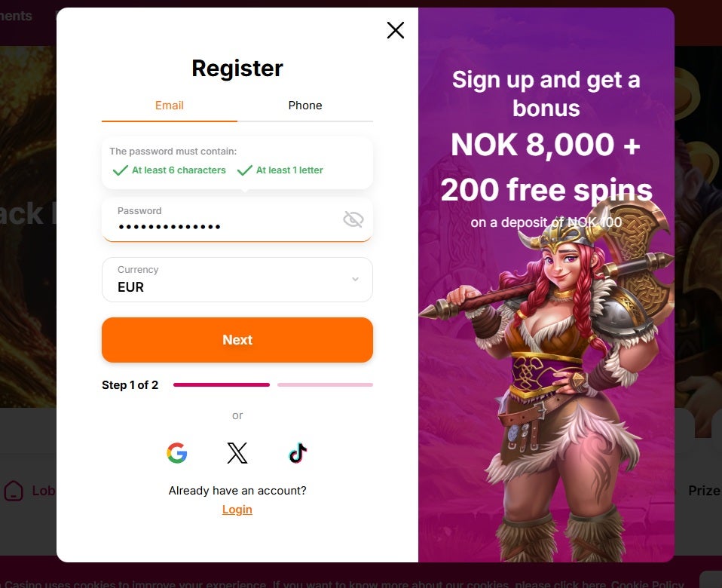The width and height of the screenshot is (722, 588).
Task: Click the orange Next button
Action: (237, 340)
